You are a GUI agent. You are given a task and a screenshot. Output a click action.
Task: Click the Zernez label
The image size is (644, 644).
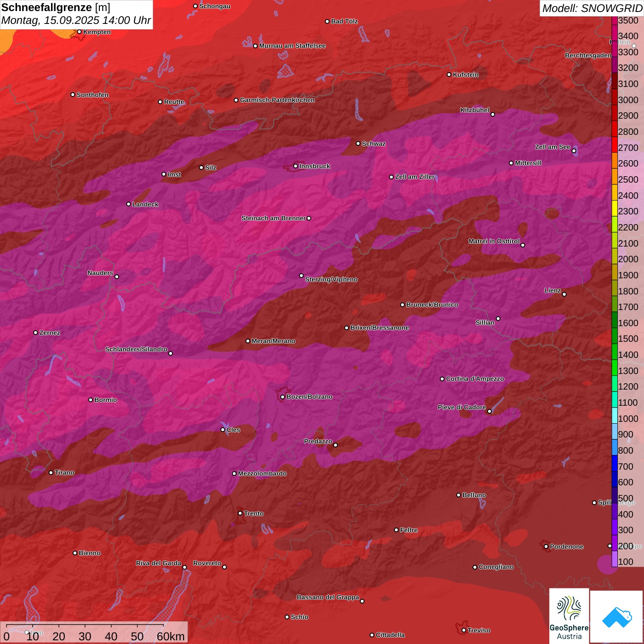pyautogui.click(x=50, y=333)
